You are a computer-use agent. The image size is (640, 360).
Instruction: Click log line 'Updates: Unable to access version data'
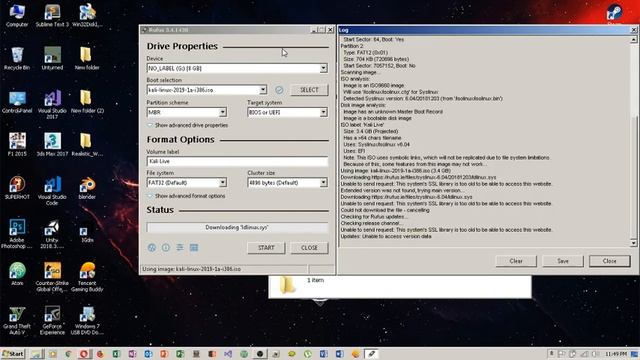386,236
